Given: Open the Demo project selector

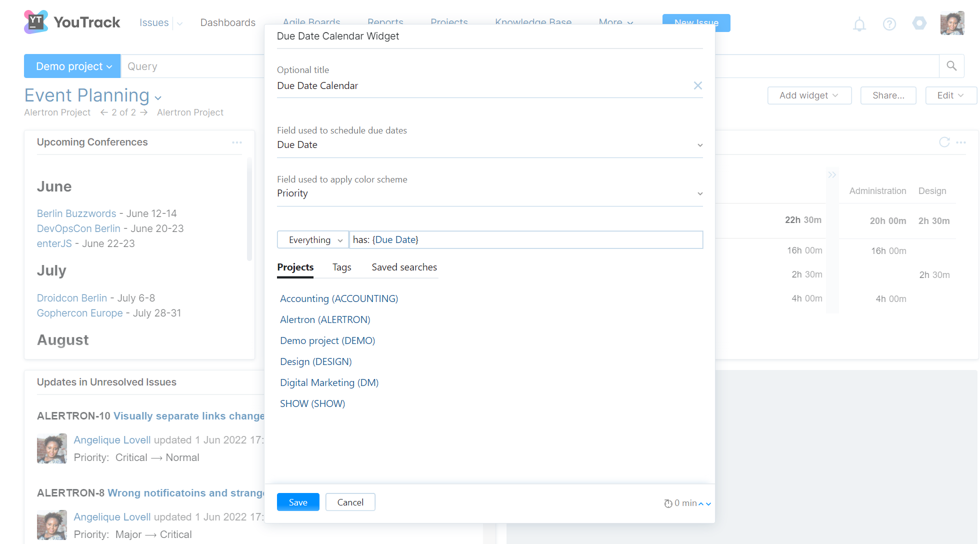Looking at the screenshot, I should 71,65.
